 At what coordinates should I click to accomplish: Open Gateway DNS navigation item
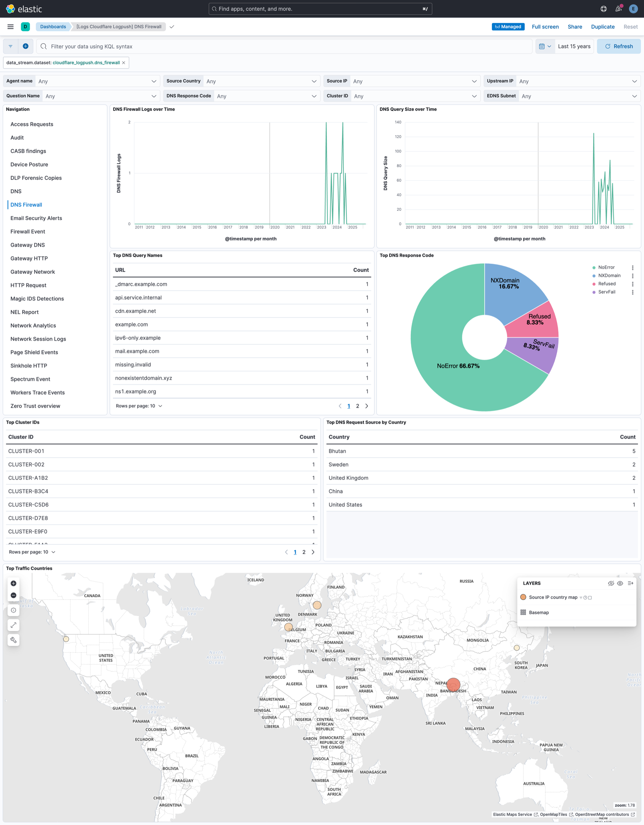(28, 245)
